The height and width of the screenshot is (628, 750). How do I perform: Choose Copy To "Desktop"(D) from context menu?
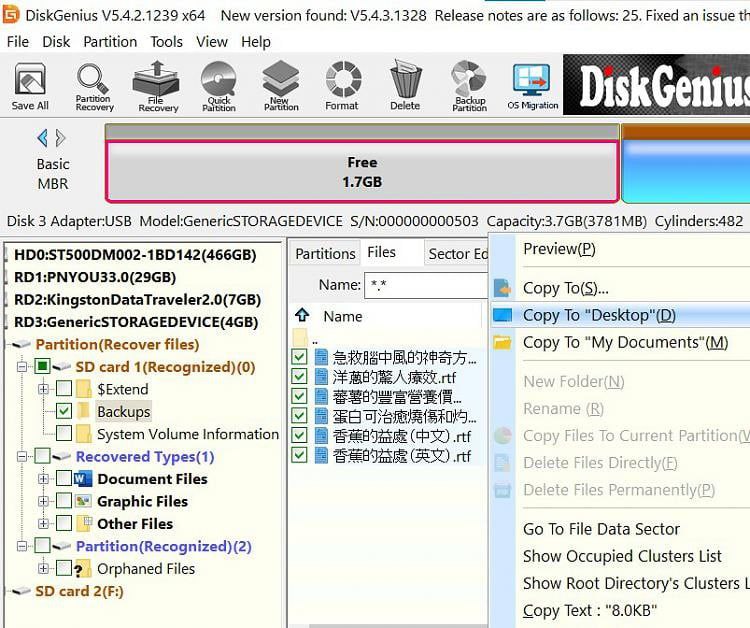620,315
